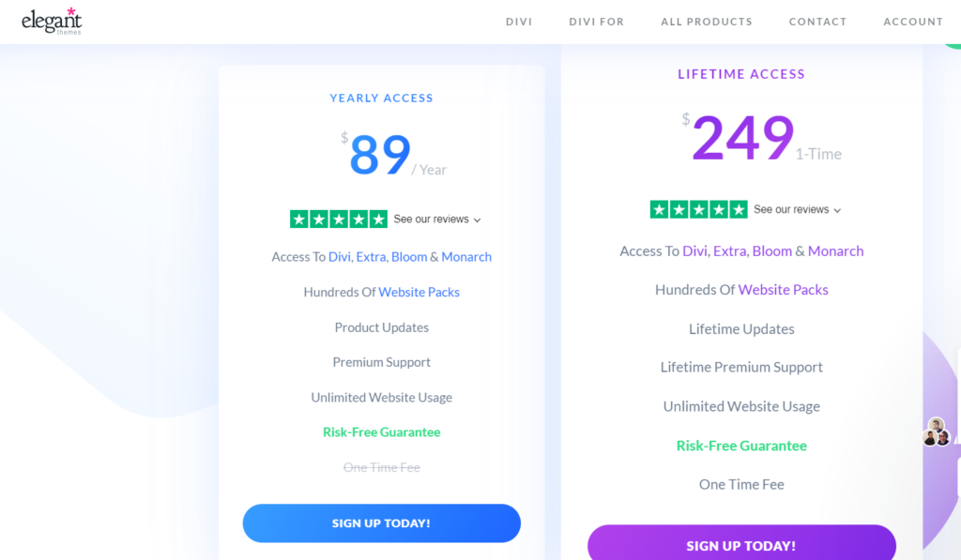Click the Trustpilot stars under Yearly Access
The height and width of the screenshot is (560, 961).
[338, 219]
